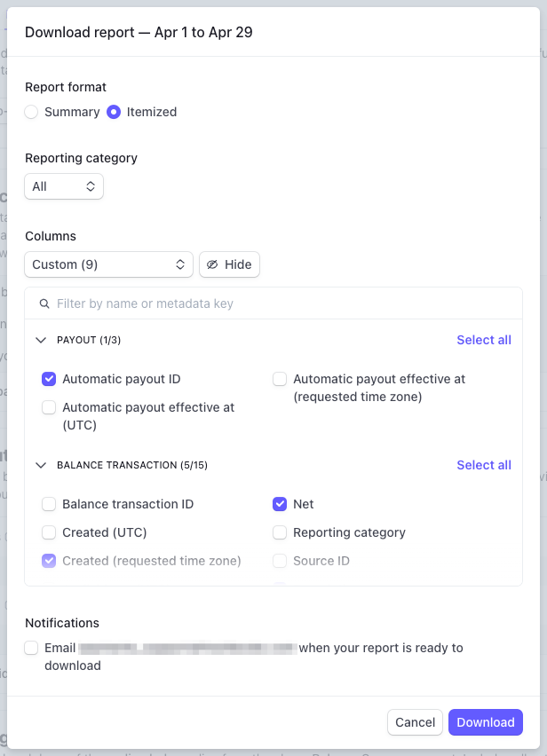Viewport: 547px width, 756px height.
Task: Collapse the BALANCE TRANSACTION section chevron
Action: coord(40,465)
